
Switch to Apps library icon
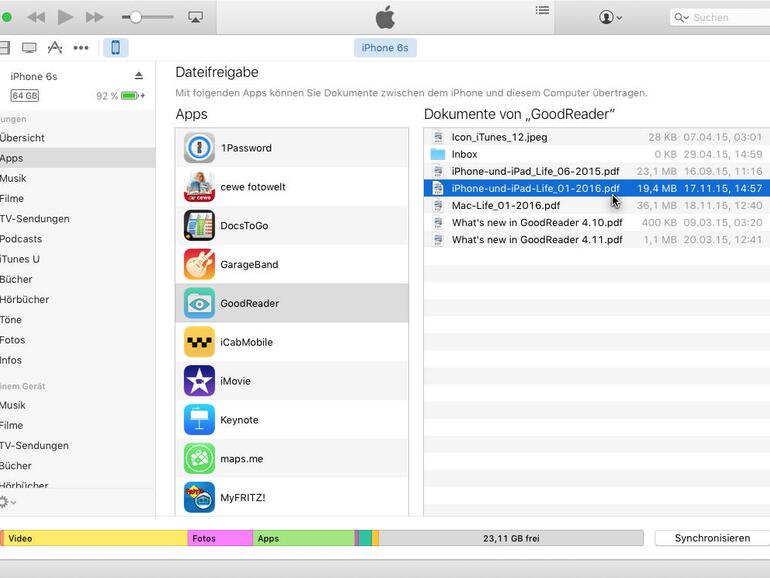click(55, 48)
